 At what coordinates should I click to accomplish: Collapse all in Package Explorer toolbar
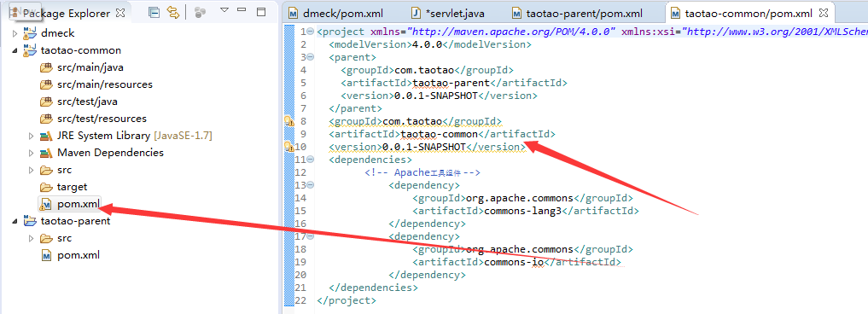154,12
